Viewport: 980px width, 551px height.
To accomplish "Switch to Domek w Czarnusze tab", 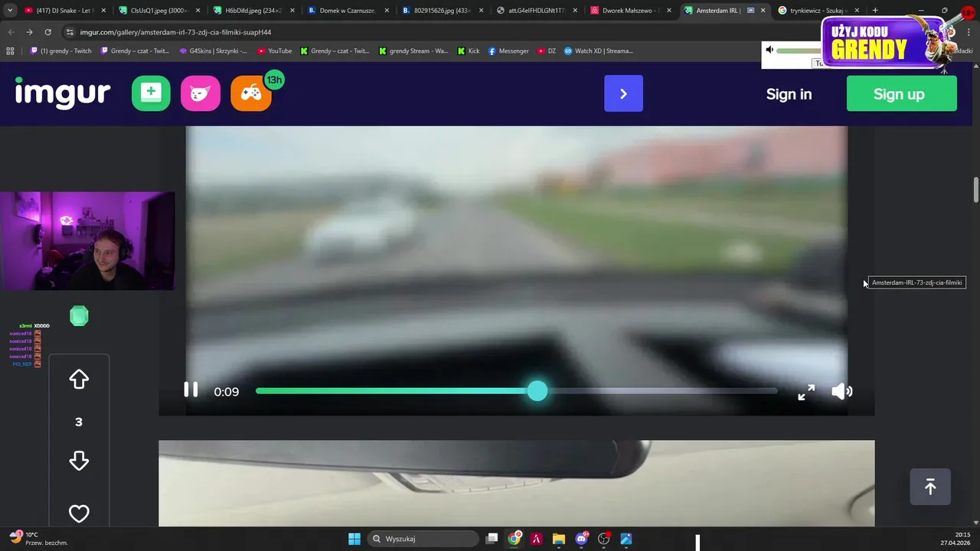I will tap(347, 11).
